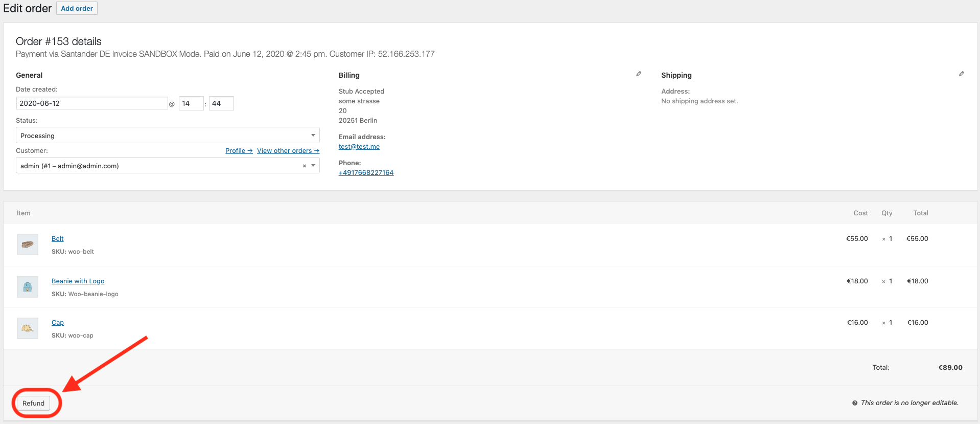
Task: Open the Beanie with Logo thumbnail
Action: pyautogui.click(x=28, y=287)
